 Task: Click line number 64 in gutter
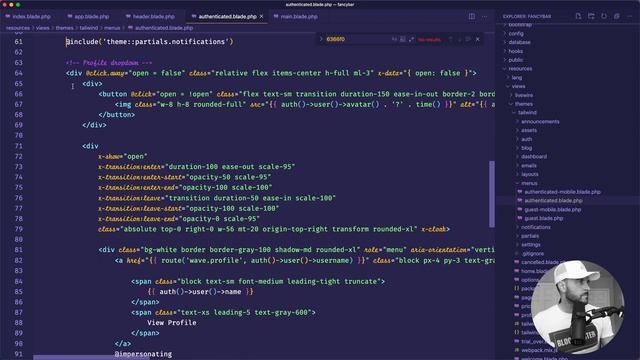[18, 73]
